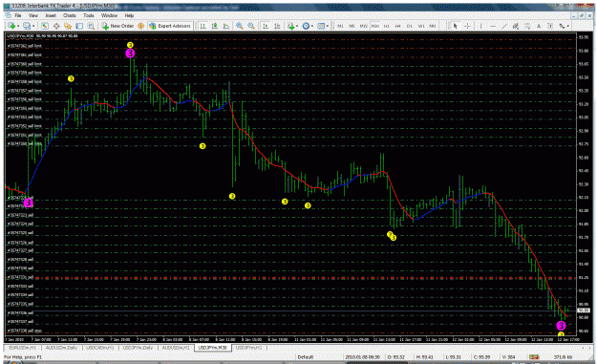This screenshot has height=364, width=597.
Task: Show the Data Window panel
Action: 56,26
